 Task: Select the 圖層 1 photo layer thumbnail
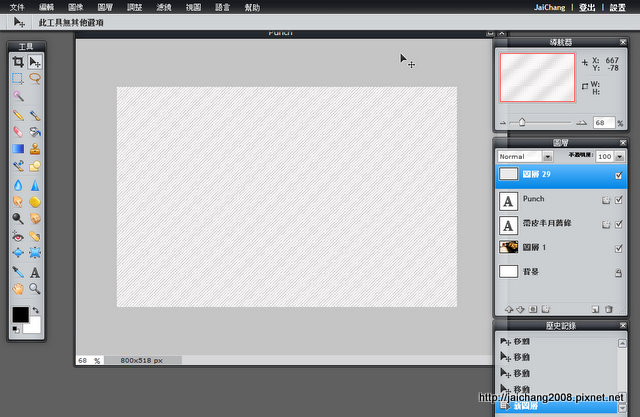[509, 247]
